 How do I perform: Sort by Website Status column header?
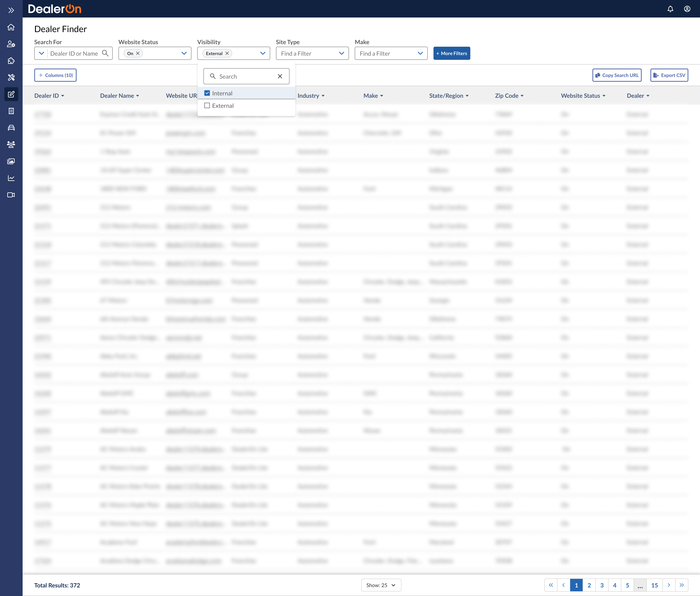point(583,96)
